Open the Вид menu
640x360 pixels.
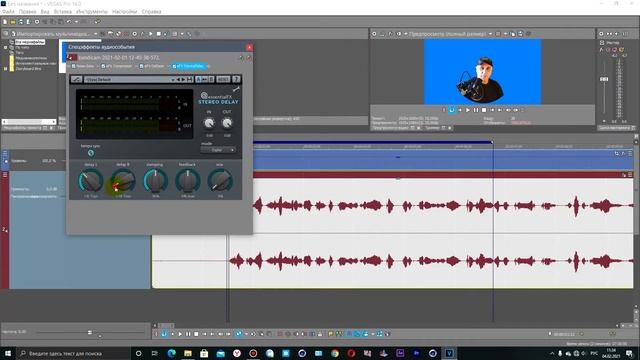(45, 11)
